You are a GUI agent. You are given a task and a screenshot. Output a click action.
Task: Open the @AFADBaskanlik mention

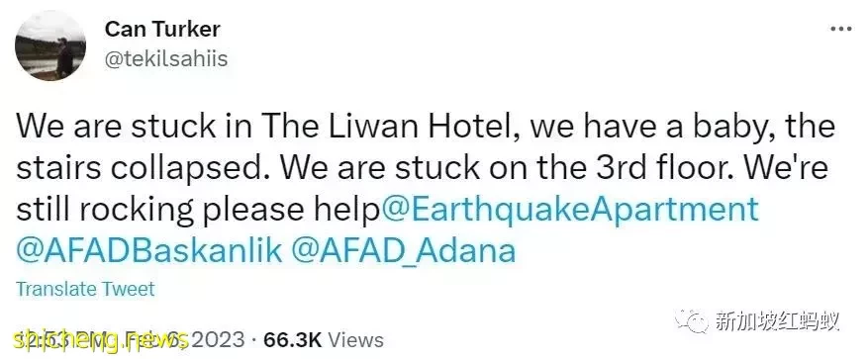(x=148, y=250)
